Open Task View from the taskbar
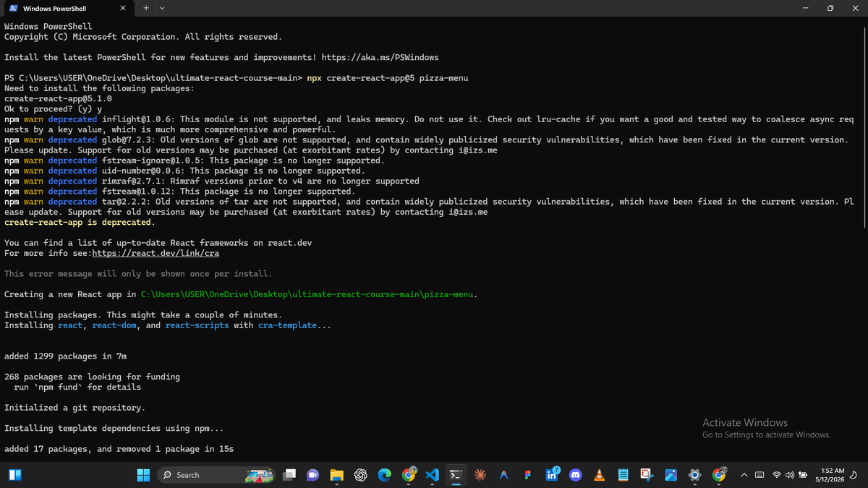 click(x=289, y=475)
